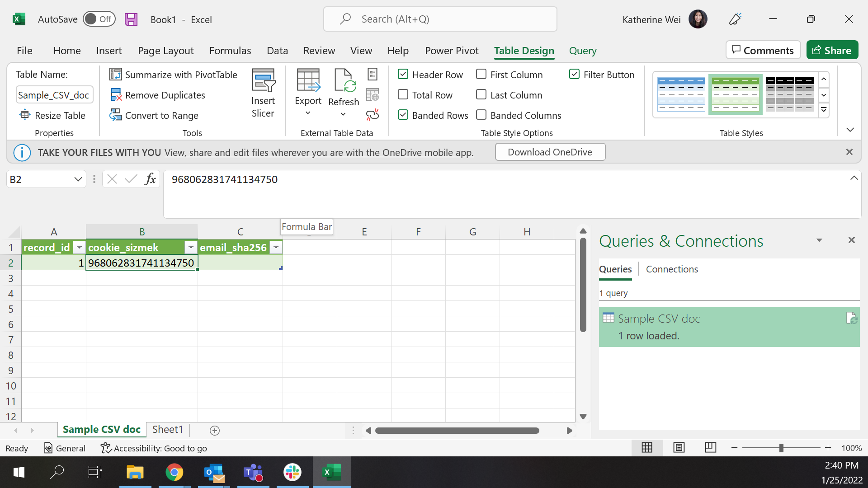Expand the Table Styles gallery
Viewport: 868px width, 488px height.
point(824,110)
